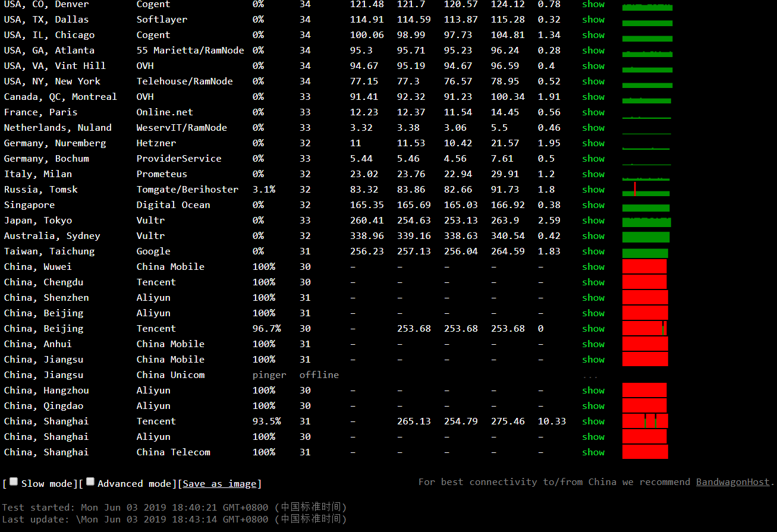Image resolution: width=777 pixels, height=532 pixels.
Task: Click show for Netherlands, Nuland
Action: tap(593, 128)
